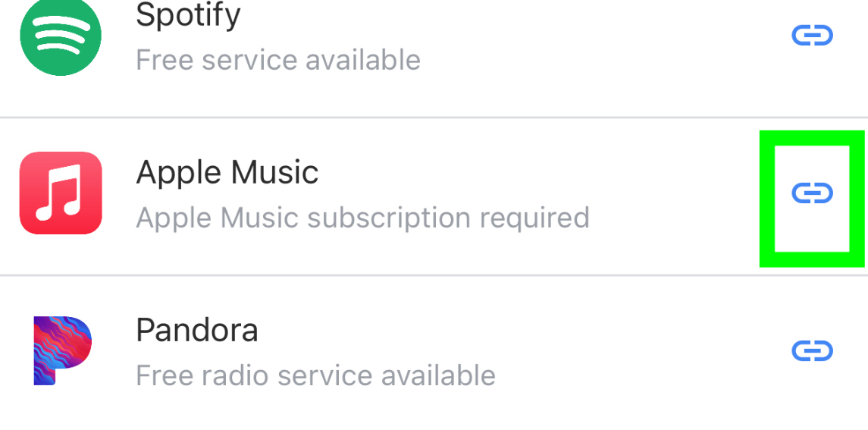This screenshot has height=430, width=868.
Task: Link Apple Music using the chain icon
Action: click(x=812, y=193)
